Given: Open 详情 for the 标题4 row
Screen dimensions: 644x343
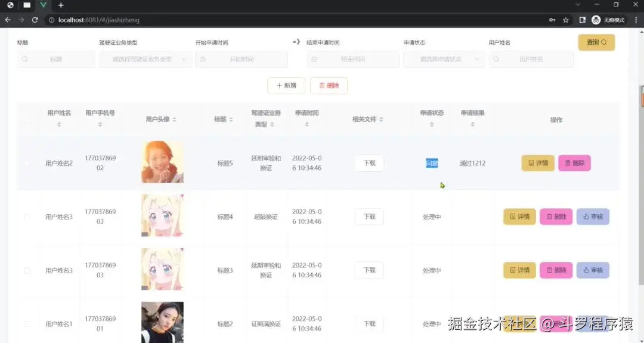Looking at the screenshot, I should [519, 217].
